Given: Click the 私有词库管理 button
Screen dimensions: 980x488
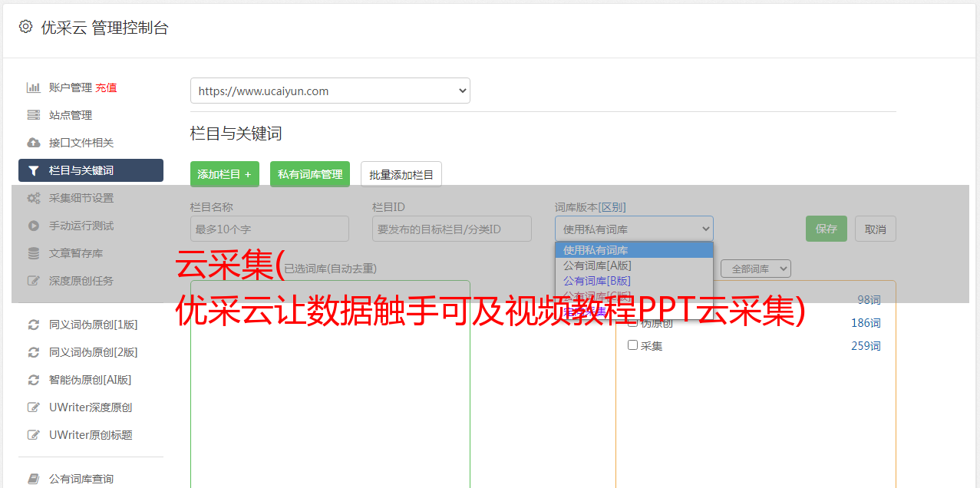Looking at the screenshot, I should click(x=310, y=174).
